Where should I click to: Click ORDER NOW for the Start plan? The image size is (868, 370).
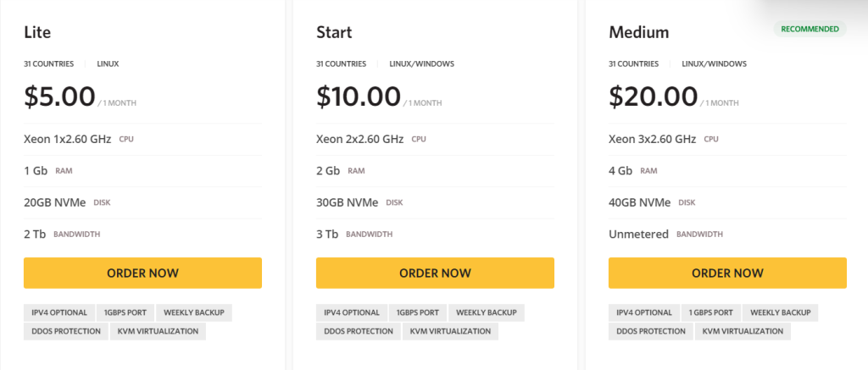[435, 273]
